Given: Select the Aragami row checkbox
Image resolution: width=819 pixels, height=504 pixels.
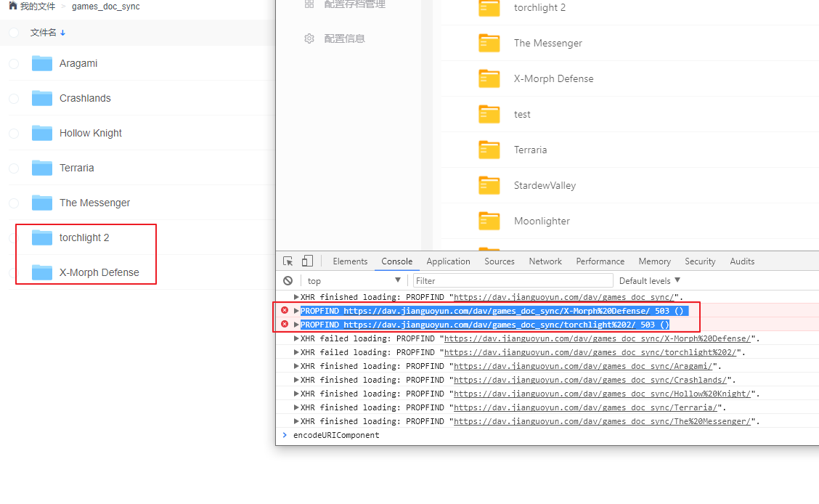Looking at the screenshot, I should click(x=13, y=63).
